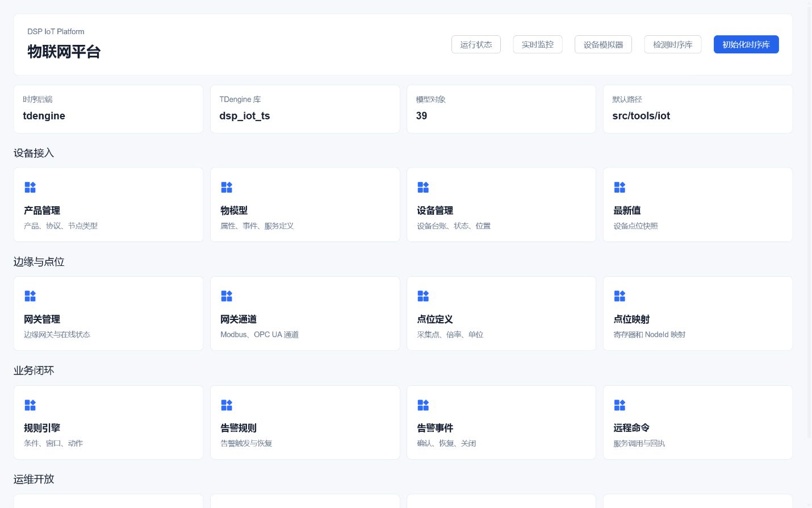Image resolution: width=812 pixels, height=508 pixels.
Task: Click the 点位映射 card icon
Action: point(620,296)
